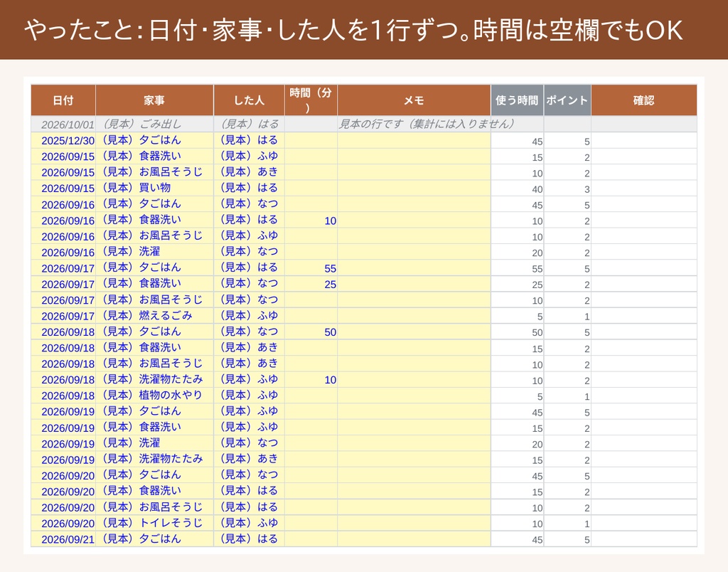Click the 使う時間 column header
The width and height of the screenshot is (728, 572).
point(517,100)
